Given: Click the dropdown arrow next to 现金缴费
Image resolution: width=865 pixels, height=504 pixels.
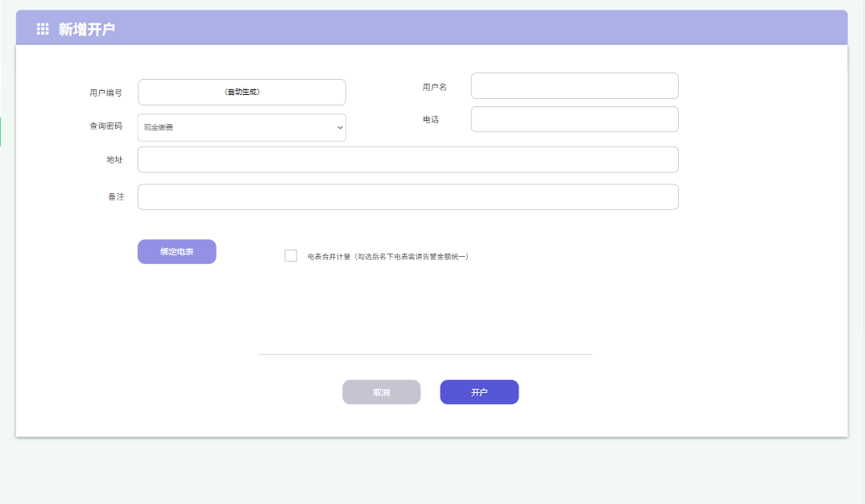Looking at the screenshot, I should (x=339, y=127).
